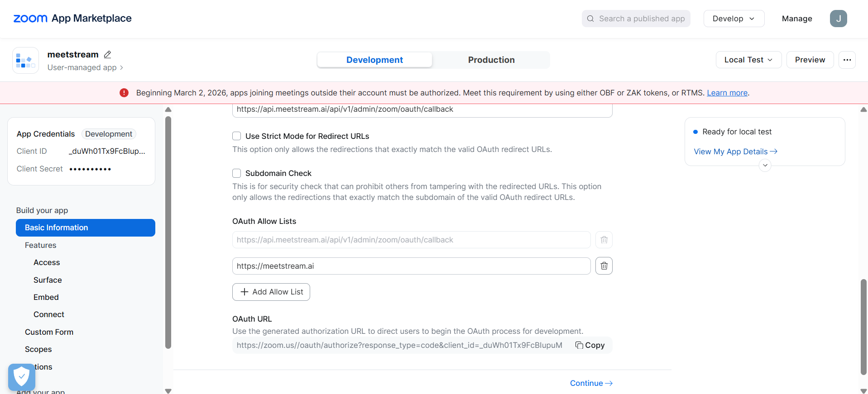Open the three-dots more options button

point(847,60)
